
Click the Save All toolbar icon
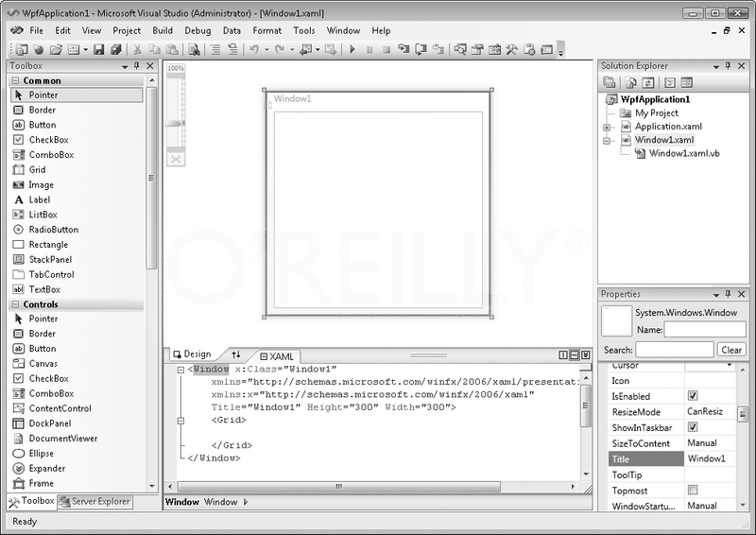[115, 49]
